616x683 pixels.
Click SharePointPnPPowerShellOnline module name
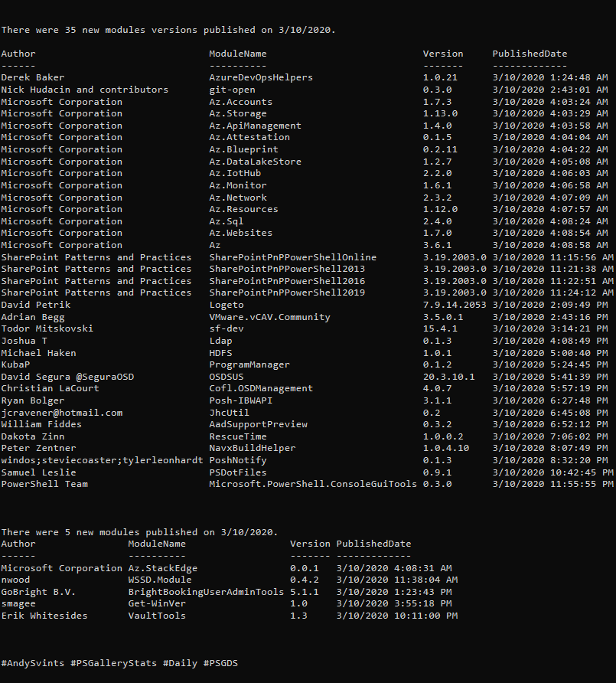pyautogui.click(x=292, y=257)
